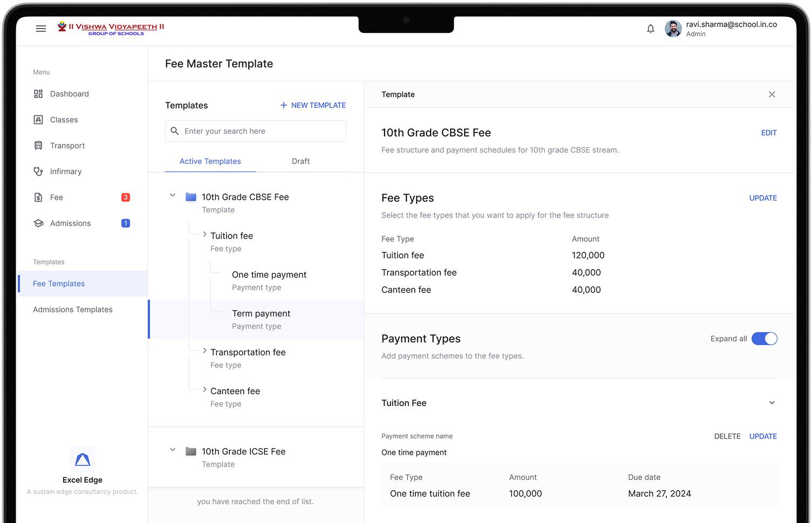Update the Fee Types section

point(763,198)
